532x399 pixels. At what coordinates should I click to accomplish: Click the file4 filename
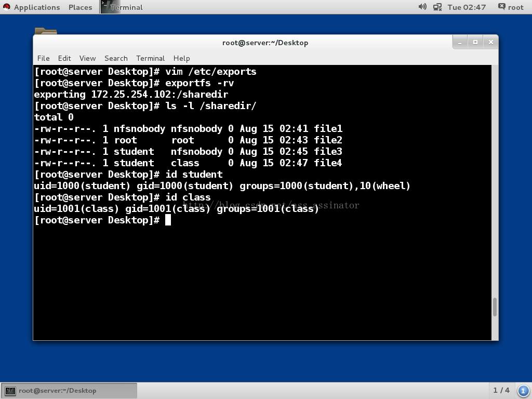pos(328,163)
